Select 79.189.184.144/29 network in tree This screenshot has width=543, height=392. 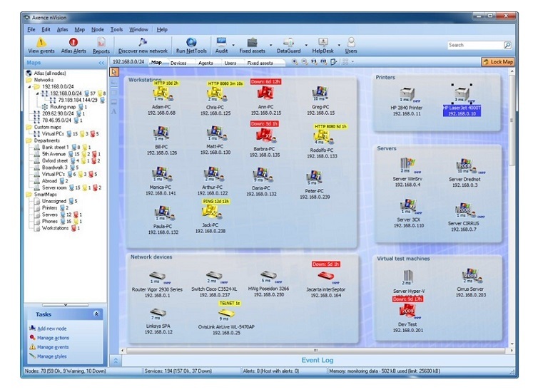pos(78,100)
